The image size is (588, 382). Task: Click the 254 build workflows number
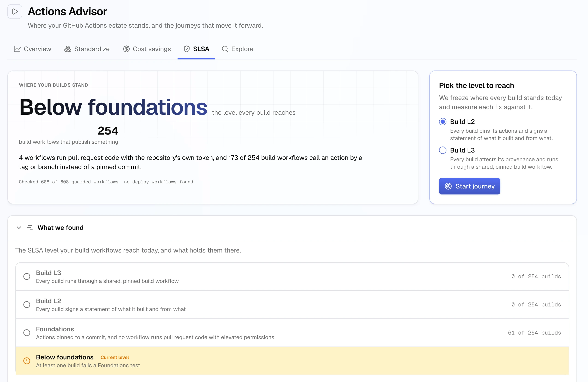click(108, 131)
